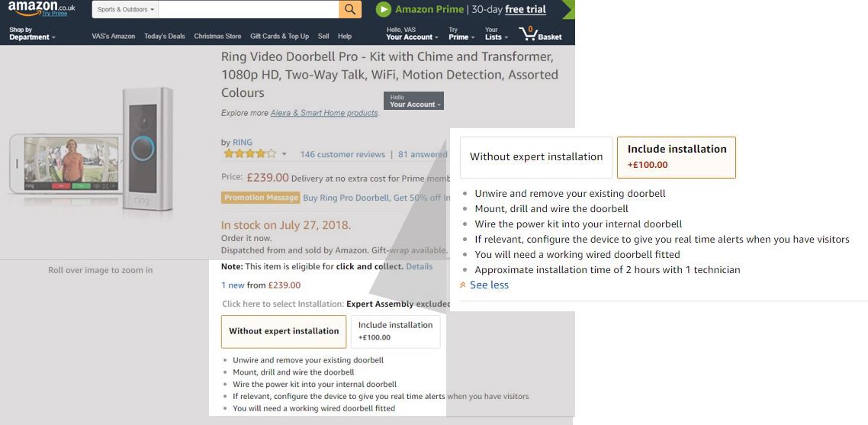Viewport: 868px width, 425px height.
Task: Open the Your Lists dropdown
Action: pos(496,34)
